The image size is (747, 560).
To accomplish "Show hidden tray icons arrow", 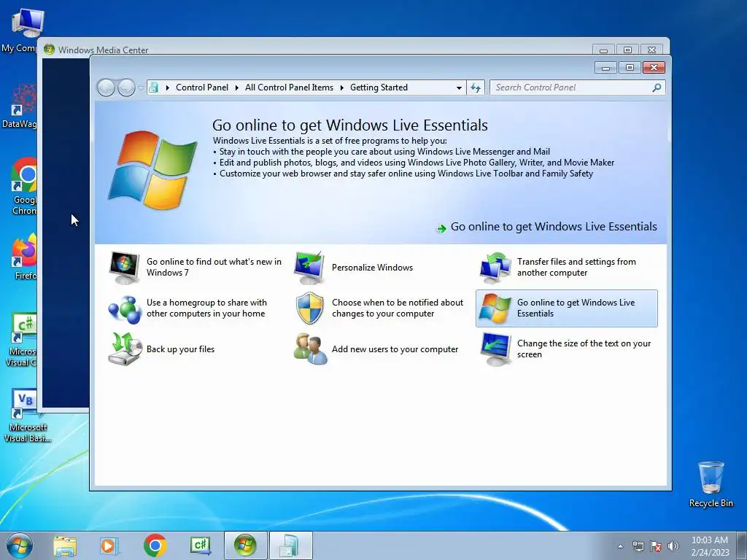I will 620,546.
